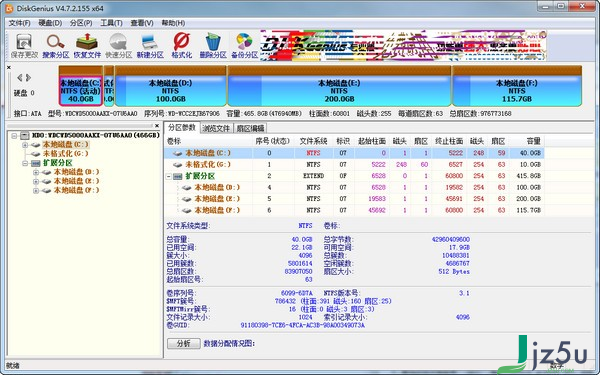Launch the 恢复文件 recover files tool
Image resolution: width=600 pixels, height=375 pixels.
[87, 46]
